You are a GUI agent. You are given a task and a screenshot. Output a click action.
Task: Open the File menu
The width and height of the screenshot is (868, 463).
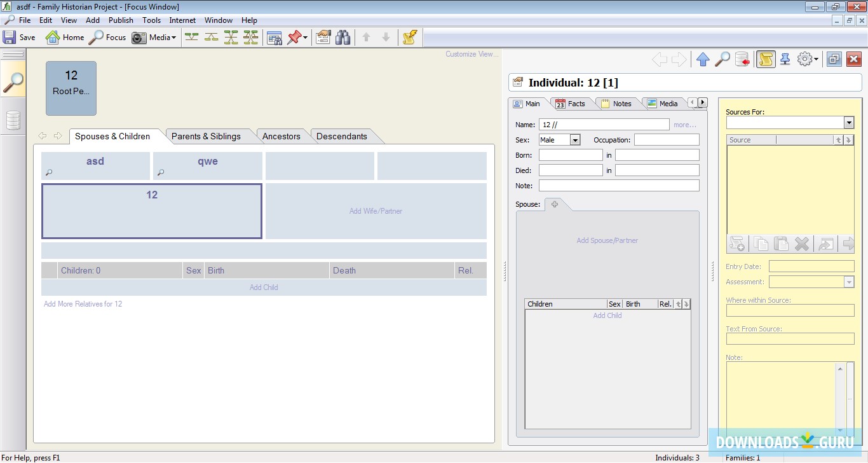pyautogui.click(x=25, y=20)
